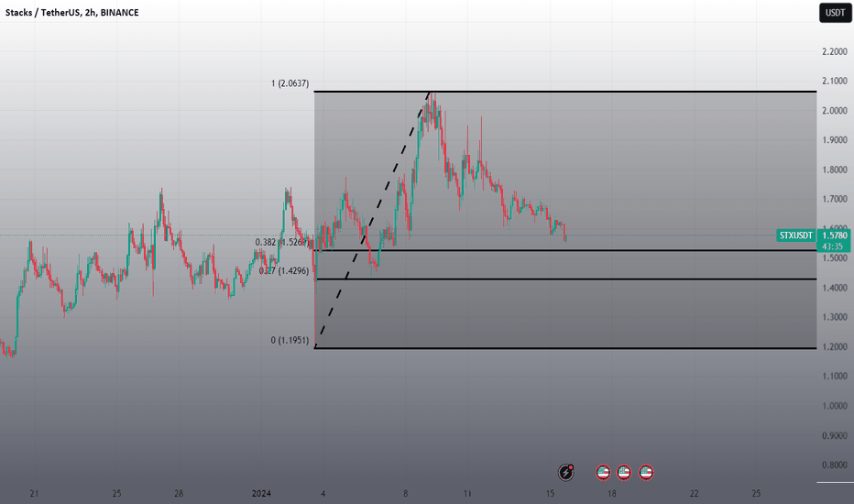Click the date label 22 on time axis
854x504 pixels.
[695, 494]
